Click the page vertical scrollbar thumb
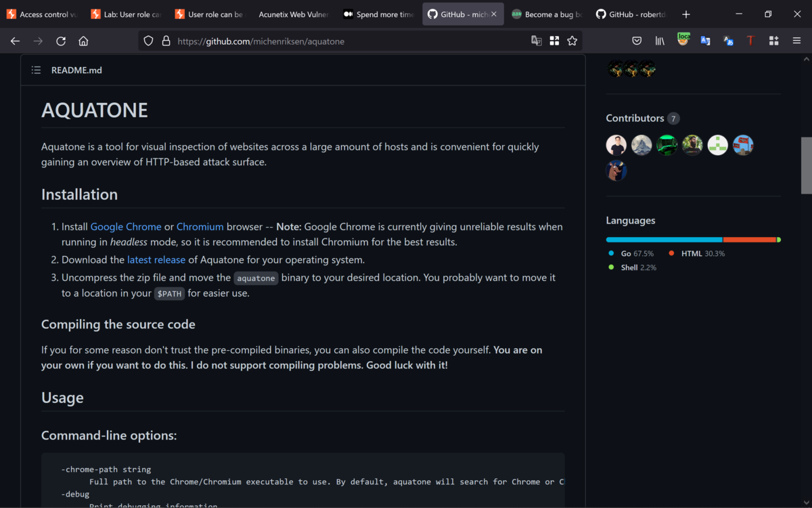This screenshot has width=812, height=508. pos(807,166)
